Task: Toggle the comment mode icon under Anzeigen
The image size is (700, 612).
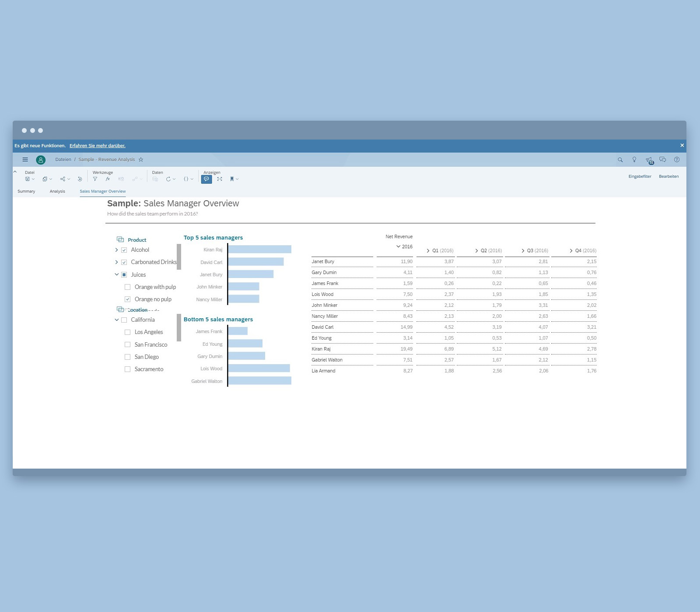Action: (206, 179)
